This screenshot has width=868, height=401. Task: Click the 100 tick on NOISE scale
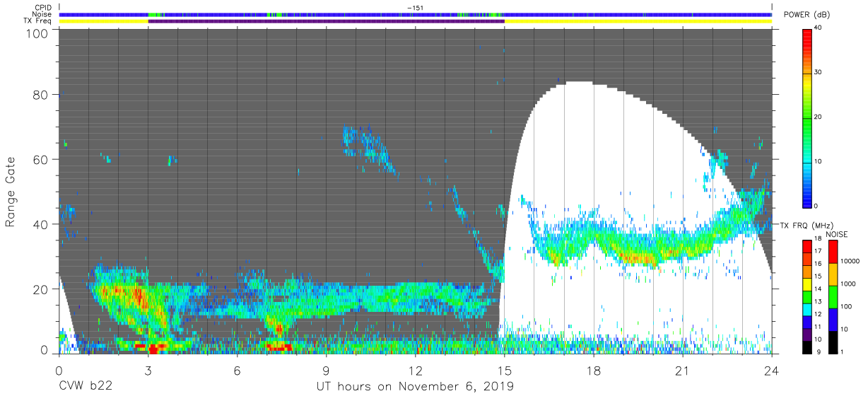(x=846, y=306)
